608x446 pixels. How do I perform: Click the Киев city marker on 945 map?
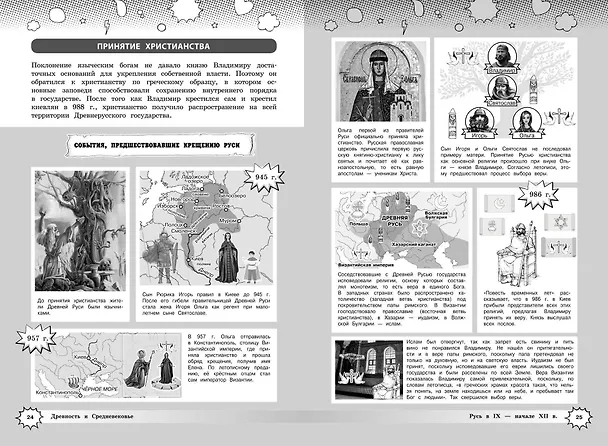click(x=188, y=260)
